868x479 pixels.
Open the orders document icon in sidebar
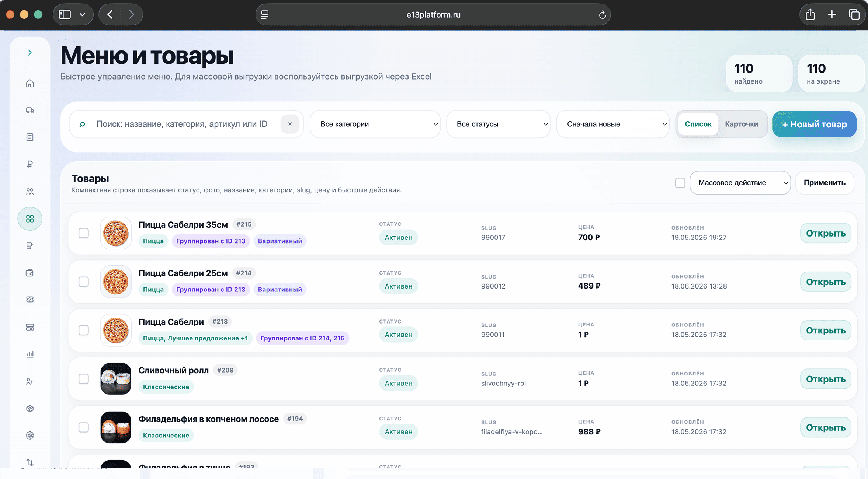pyautogui.click(x=30, y=137)
